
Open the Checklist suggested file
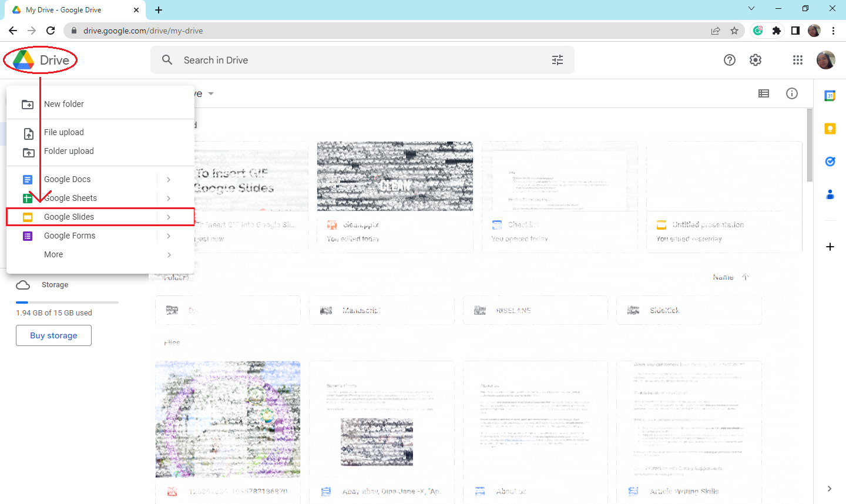(x=559, y=197)
